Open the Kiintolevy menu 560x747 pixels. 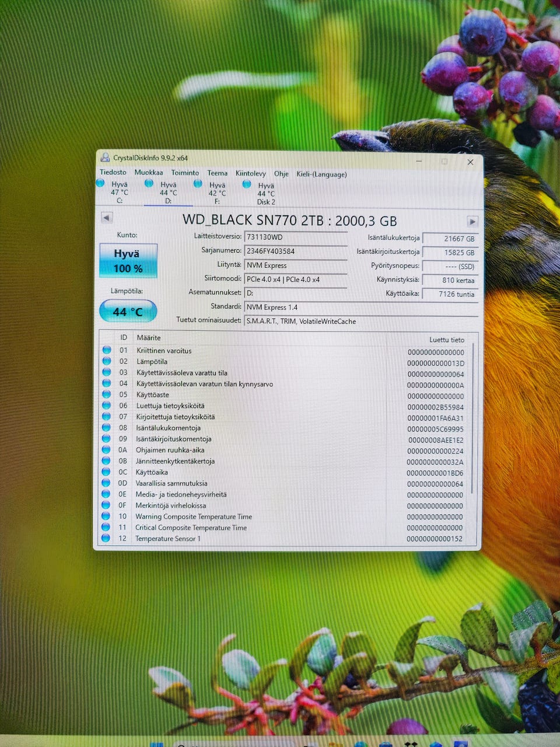[251, 173]
